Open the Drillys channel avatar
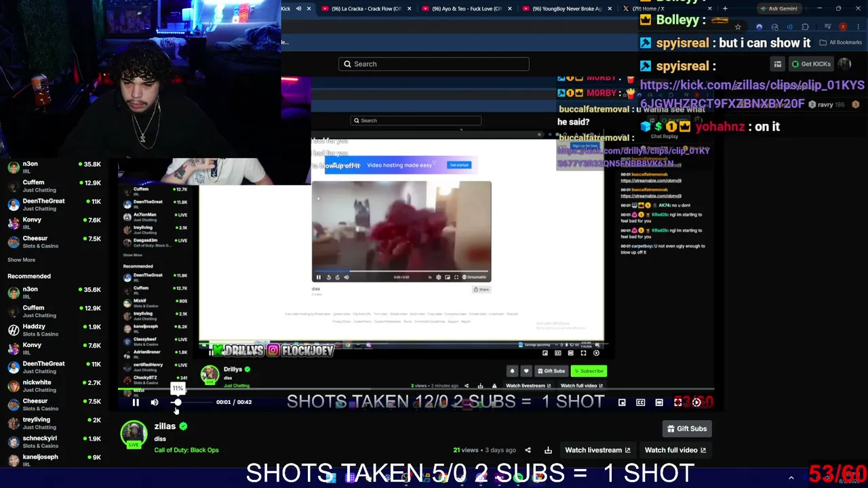This screenshot has height=488, width=868. tap(210, 374)
